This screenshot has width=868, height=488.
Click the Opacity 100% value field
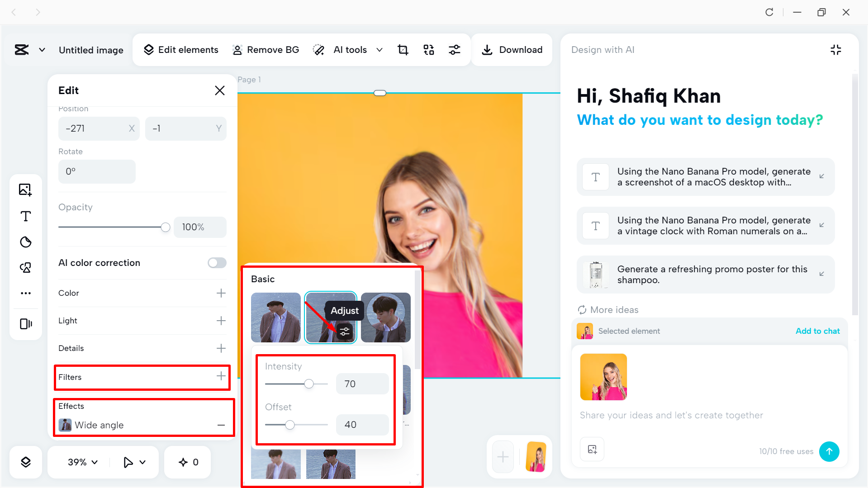point(200,227)
